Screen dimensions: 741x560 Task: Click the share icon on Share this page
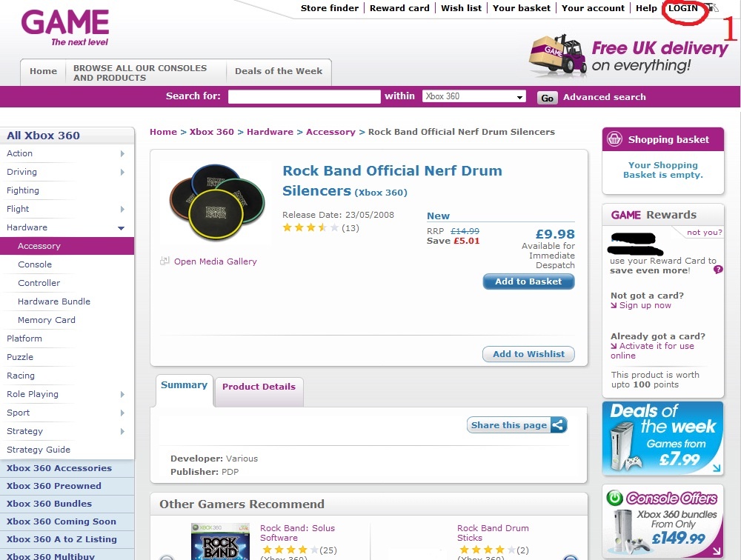coord(558,425)
